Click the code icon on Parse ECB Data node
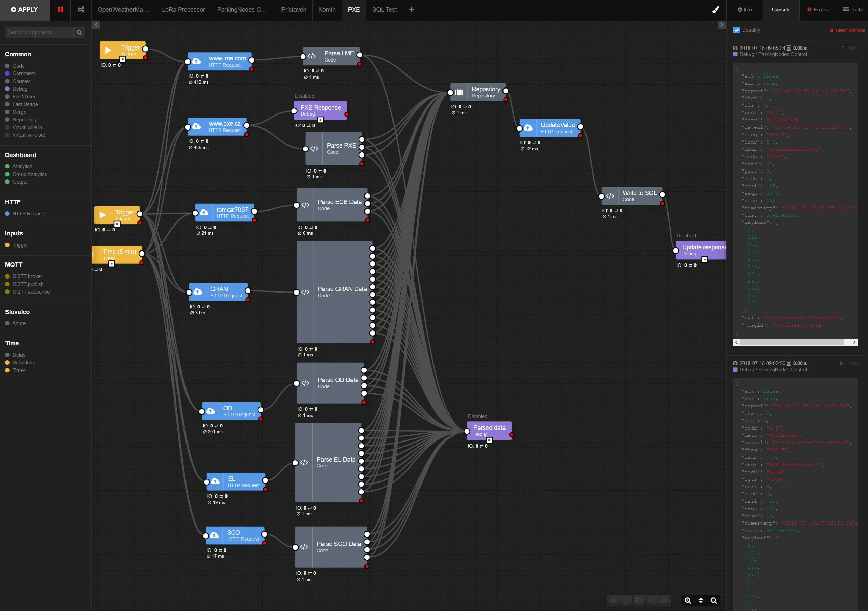Viewport: 868px width, 611px height. point(305,205)
